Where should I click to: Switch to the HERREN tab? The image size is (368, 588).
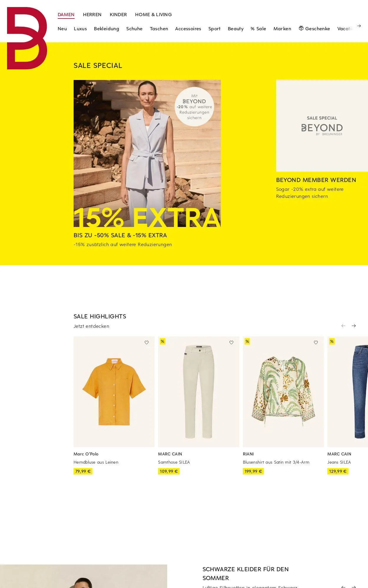(x=92, y=14)
